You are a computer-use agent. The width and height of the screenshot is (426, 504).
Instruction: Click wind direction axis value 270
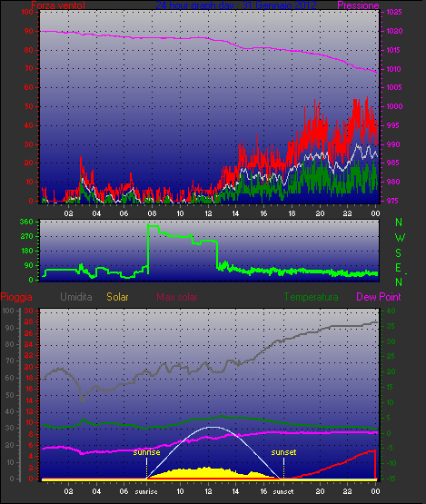(x=26, y=237)
